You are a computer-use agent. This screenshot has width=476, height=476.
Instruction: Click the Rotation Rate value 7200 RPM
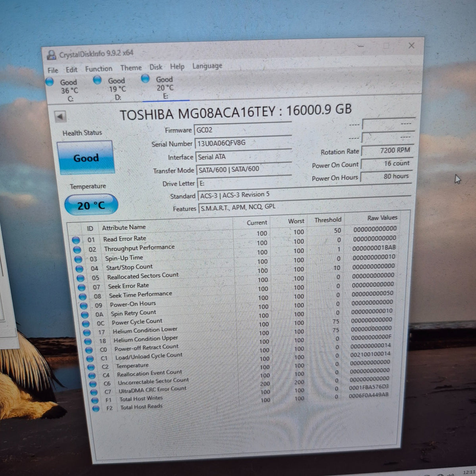click(x=387, y=150)
